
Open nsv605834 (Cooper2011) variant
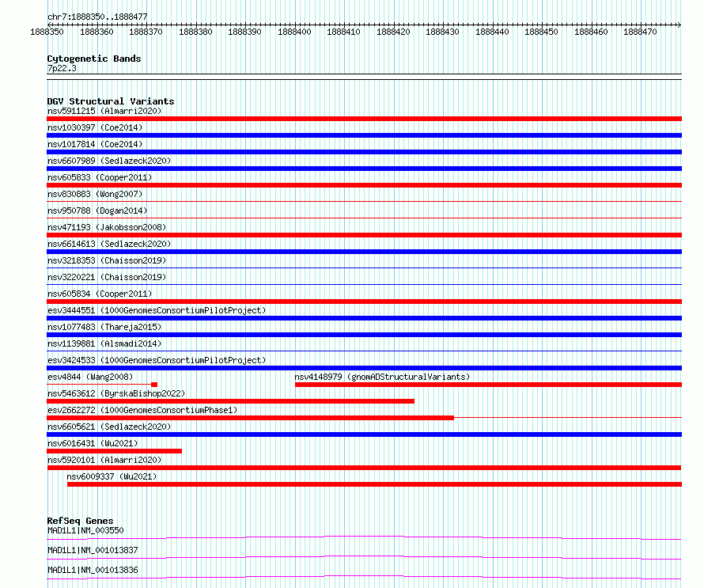pos(100,294)
